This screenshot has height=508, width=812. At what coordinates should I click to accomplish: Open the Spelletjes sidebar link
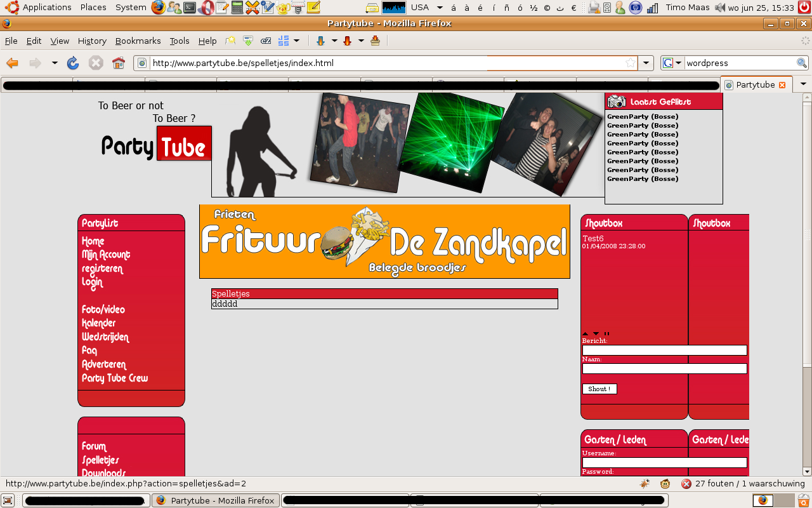[x=100, y=460]
